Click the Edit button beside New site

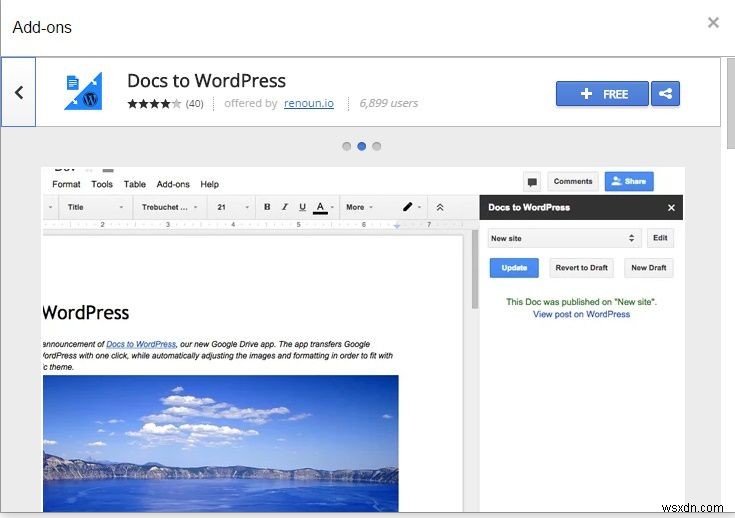[660, 238]
